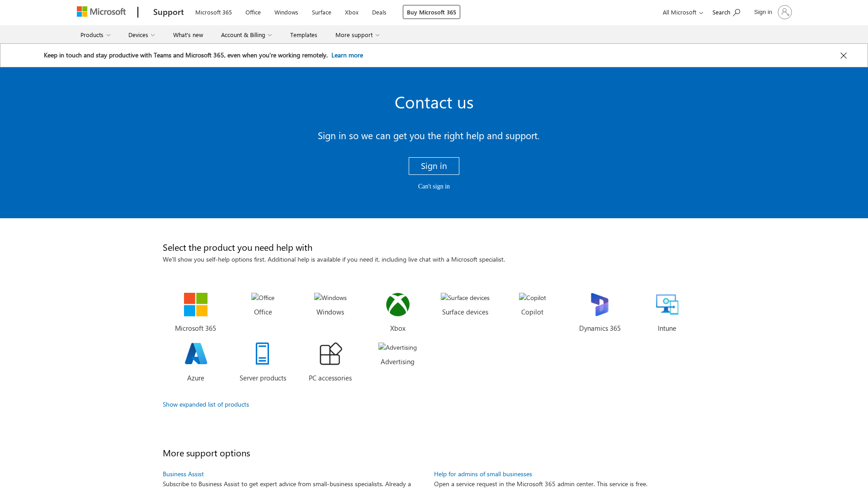The width and height of the screenshot is (868, 488).
Task: Open the Microsoft 365 product icon
Action: [x=196, y=305]
